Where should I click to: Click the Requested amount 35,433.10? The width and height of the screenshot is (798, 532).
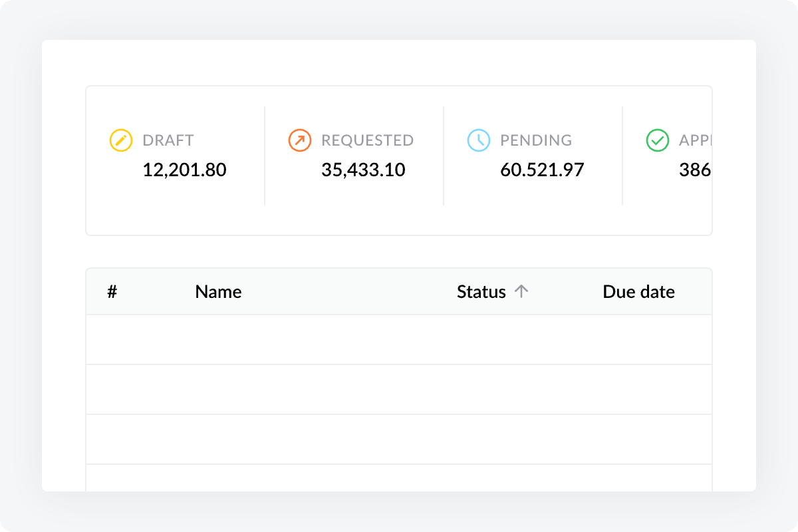(x=363, y=170)
